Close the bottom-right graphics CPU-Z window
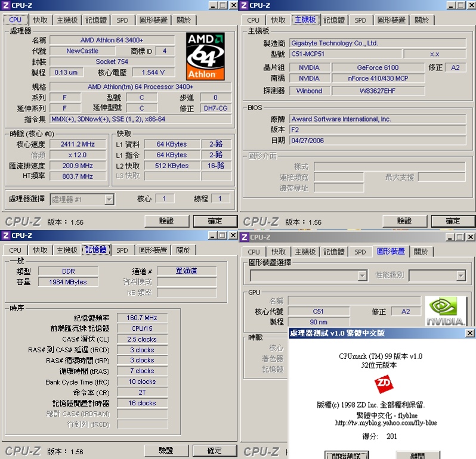Image resolution: width=476 pixels, height=459 pixels. click(471, 237)
